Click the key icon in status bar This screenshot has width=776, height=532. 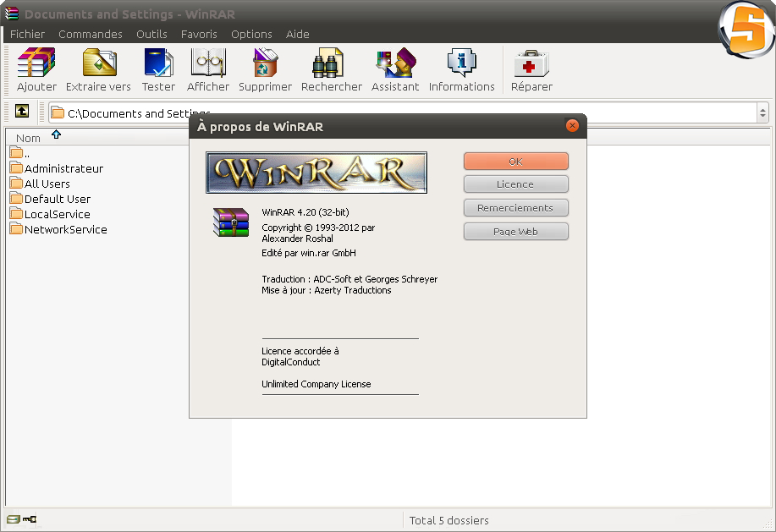click(30, 519)
